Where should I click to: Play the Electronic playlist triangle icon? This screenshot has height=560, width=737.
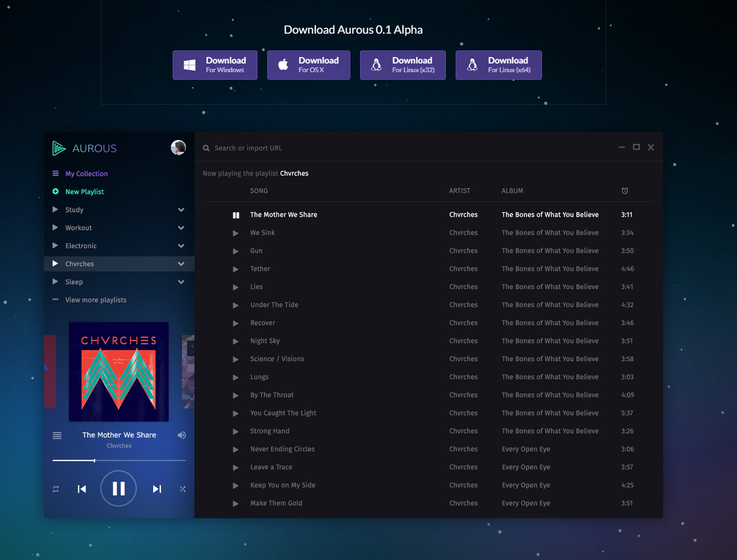click(55, 245)
